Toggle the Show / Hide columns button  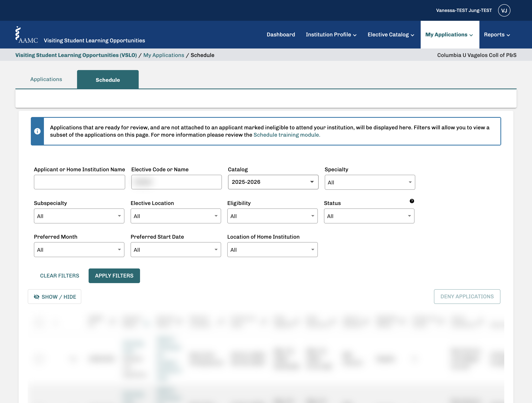coord(54,297)
